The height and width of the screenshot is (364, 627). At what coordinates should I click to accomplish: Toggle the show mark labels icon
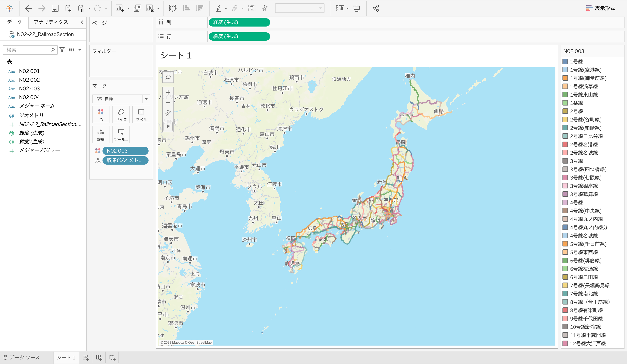pyautogui.click(x=252, y=8)
